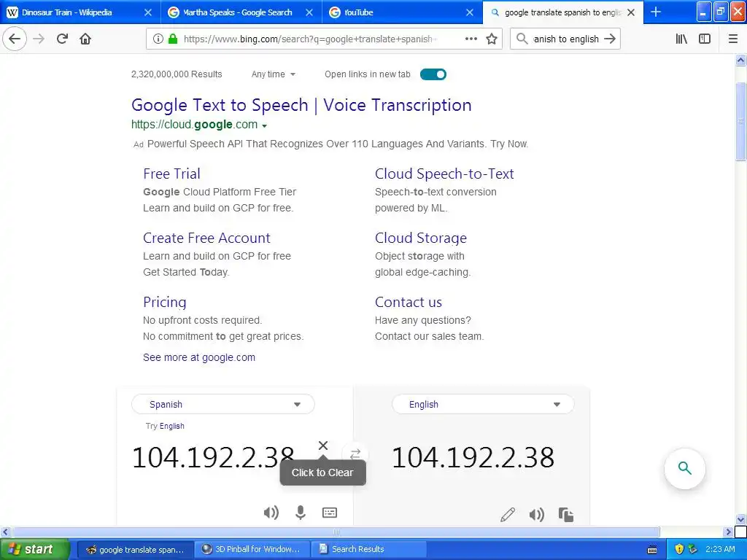Click the floating search magnifier button
This screenshot has width=747, height=560.
click(684, 468)
